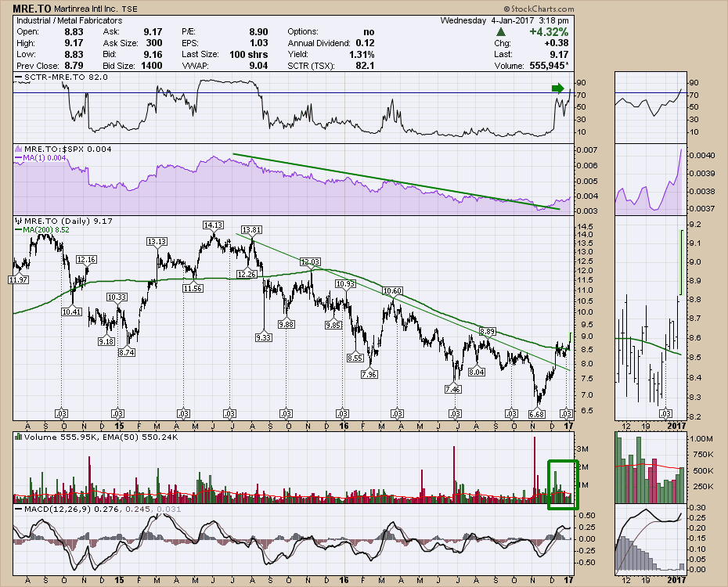
Task: Click the EPS 1.03 value
Action: 258,43
